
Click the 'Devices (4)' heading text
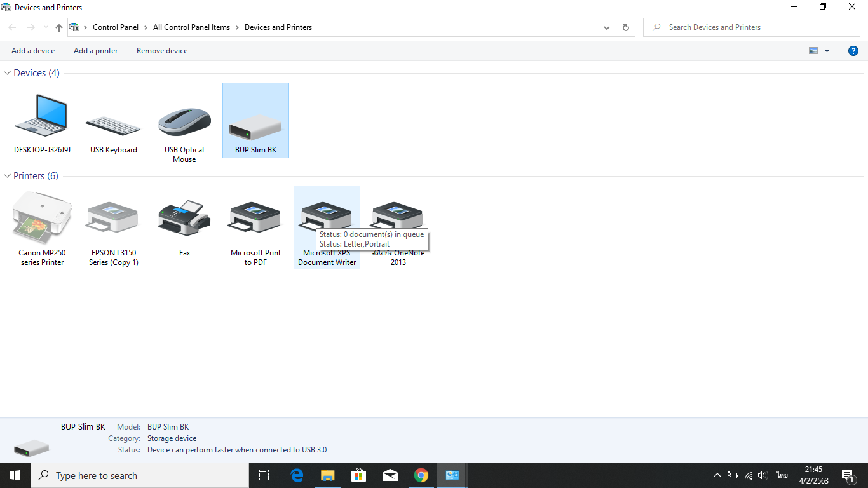[36, 73]
